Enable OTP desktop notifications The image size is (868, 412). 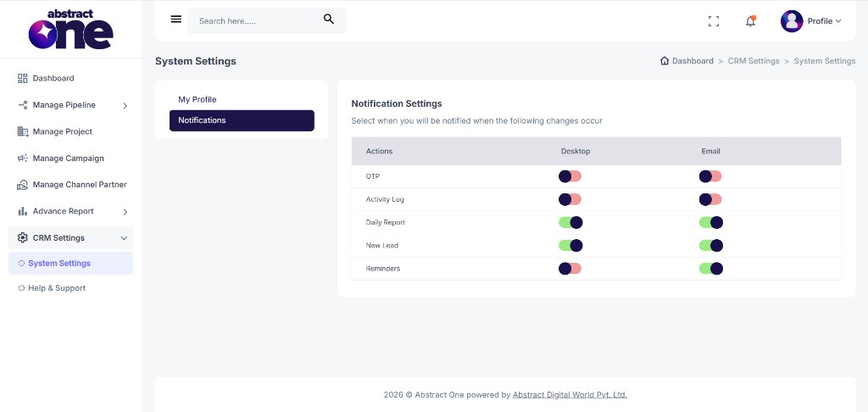(x=570, y=176)
